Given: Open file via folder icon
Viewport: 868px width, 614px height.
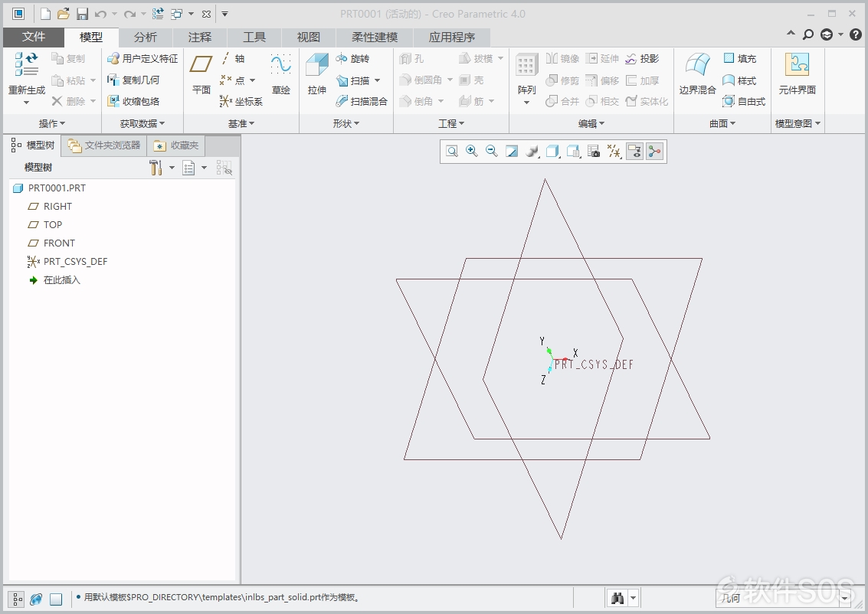Looking at the screenshot, I should 64,14.
